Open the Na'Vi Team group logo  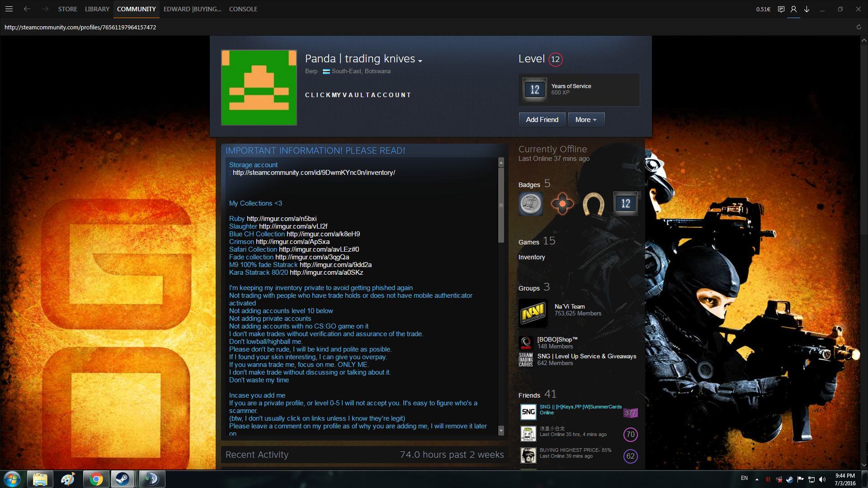coord(533,313)
